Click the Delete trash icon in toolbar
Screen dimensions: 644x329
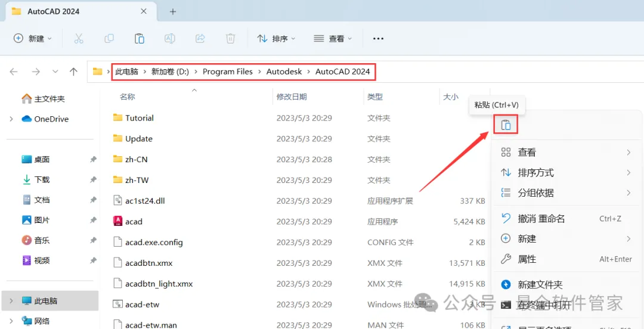pyautogui.click(x=230, y=39)
